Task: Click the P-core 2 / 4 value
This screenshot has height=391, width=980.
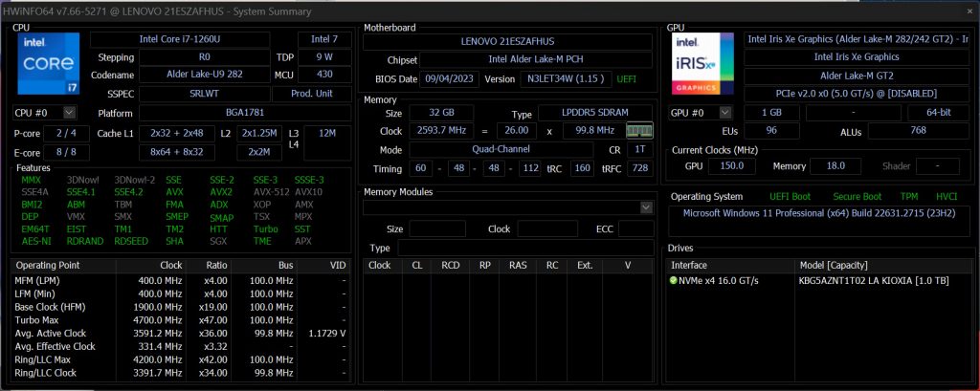Action: click(x=66, y=134)
